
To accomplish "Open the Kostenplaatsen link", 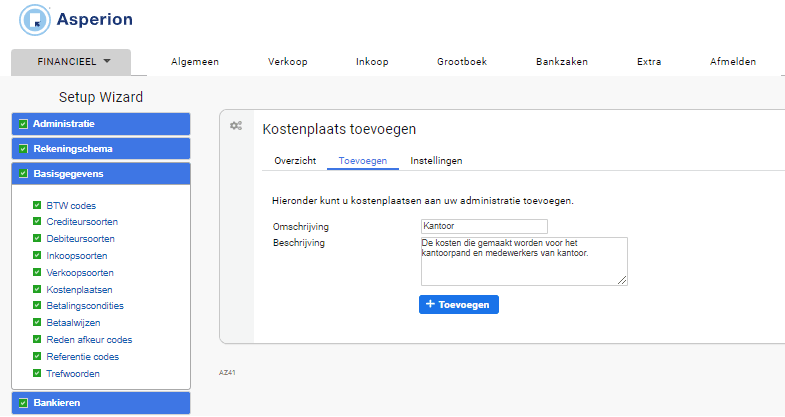I will coord(80,290).
